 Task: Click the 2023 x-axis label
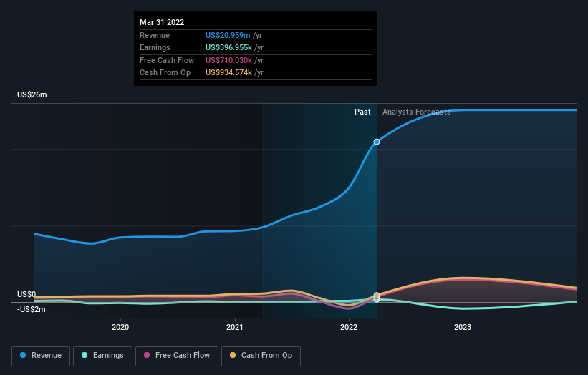point(463,327)
